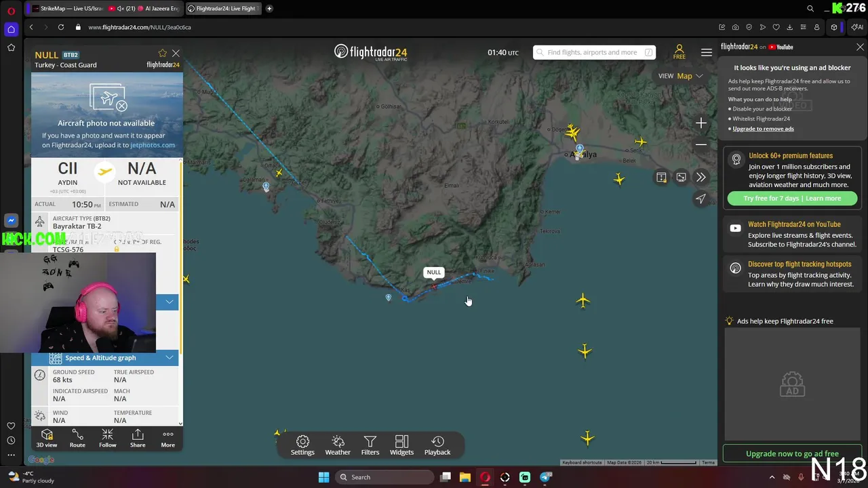Close the NULL flight details panel
This screenshot has height=488, width=868.
pyautogui.click(x=176, y=53)
